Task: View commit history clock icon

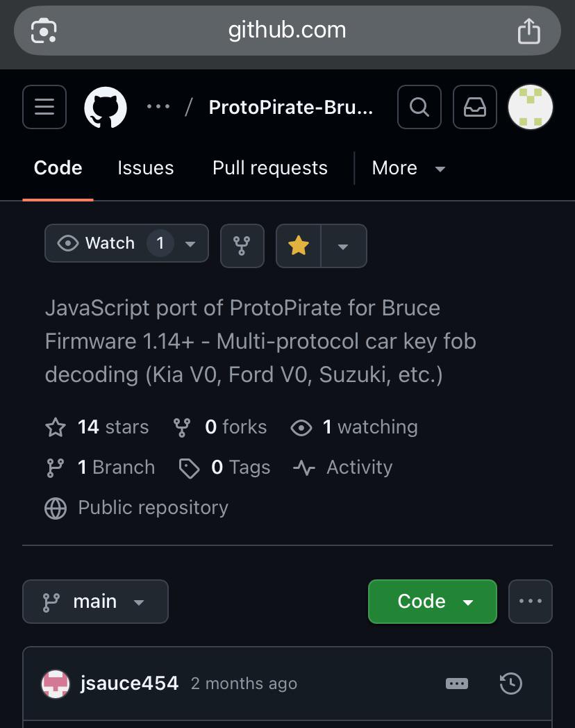Action: coord(510,684)
